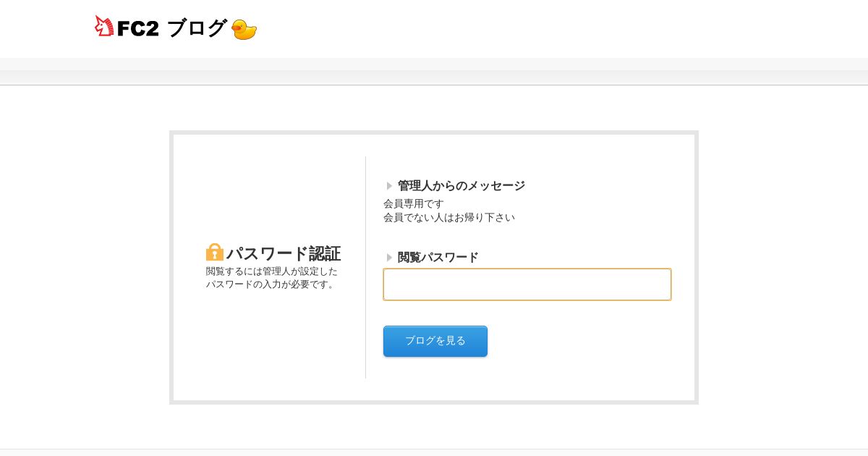Click the red FC2 unicorn logo icon
868x456 pixels.
coord(104,27)
